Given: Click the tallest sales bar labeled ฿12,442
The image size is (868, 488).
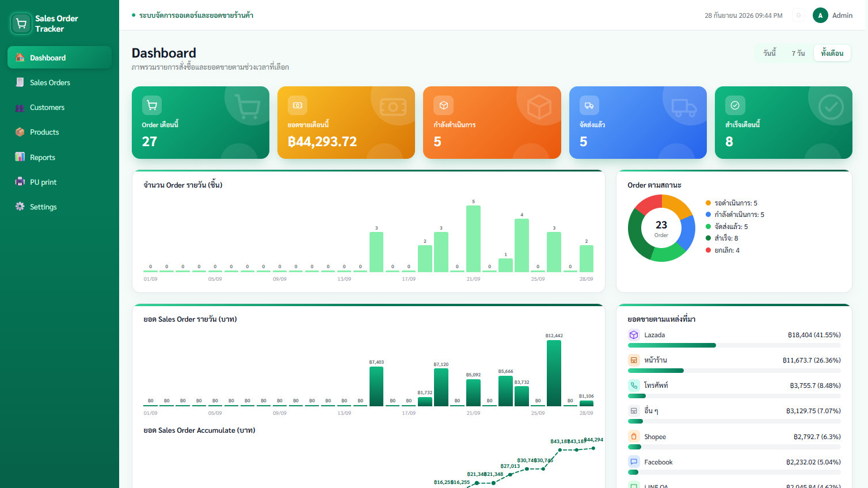Looking at the screenshot, I should 554,373.
